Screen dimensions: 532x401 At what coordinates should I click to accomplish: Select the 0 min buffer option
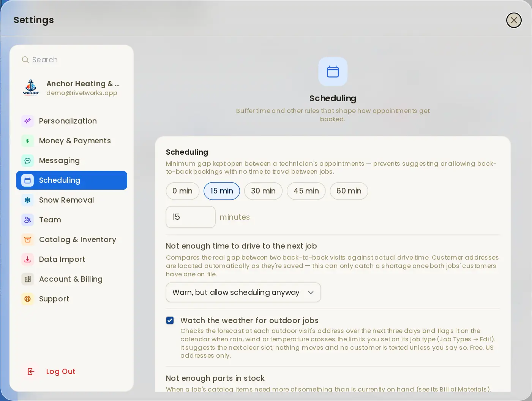click(183, 191)
